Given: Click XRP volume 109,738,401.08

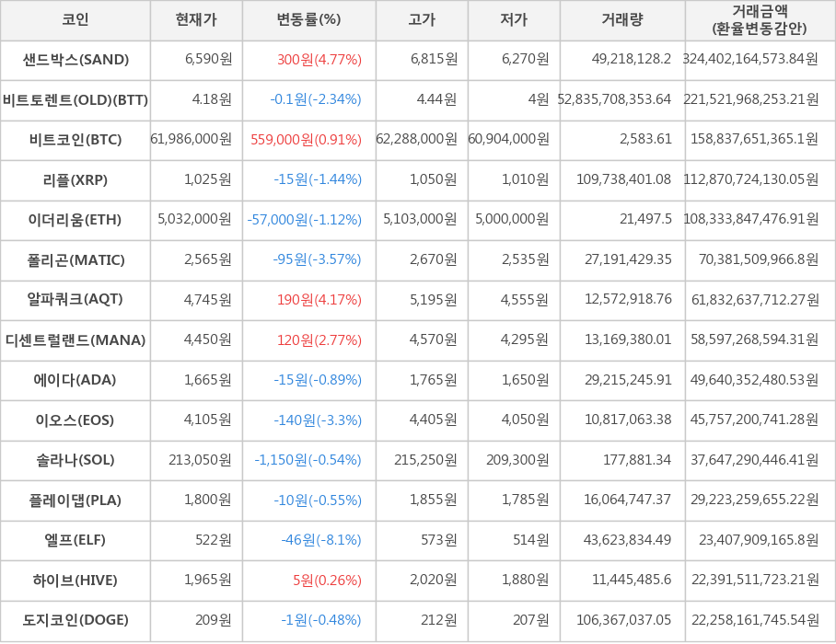Looking at the screenshot, I should pyautogui.click(x=624, y=179).
